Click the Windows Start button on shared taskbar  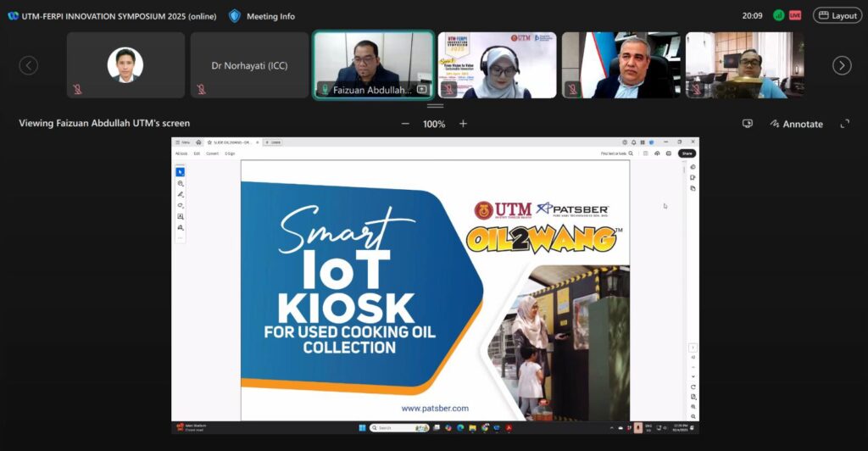(x=362, y=428)
